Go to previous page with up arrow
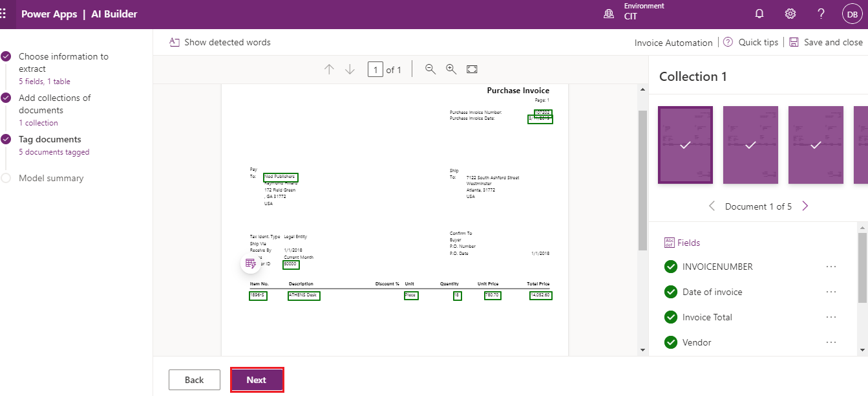The width and height of the screenshot is (868, 396). point(329,69)
